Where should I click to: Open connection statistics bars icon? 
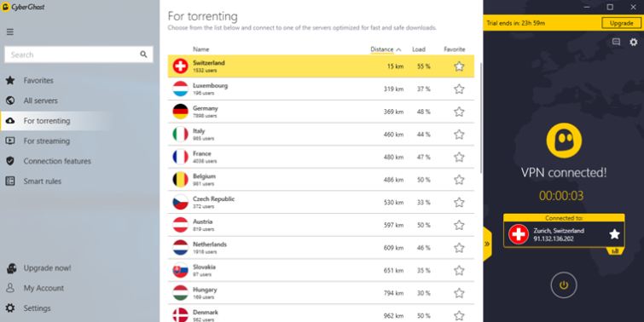(615, 251)
